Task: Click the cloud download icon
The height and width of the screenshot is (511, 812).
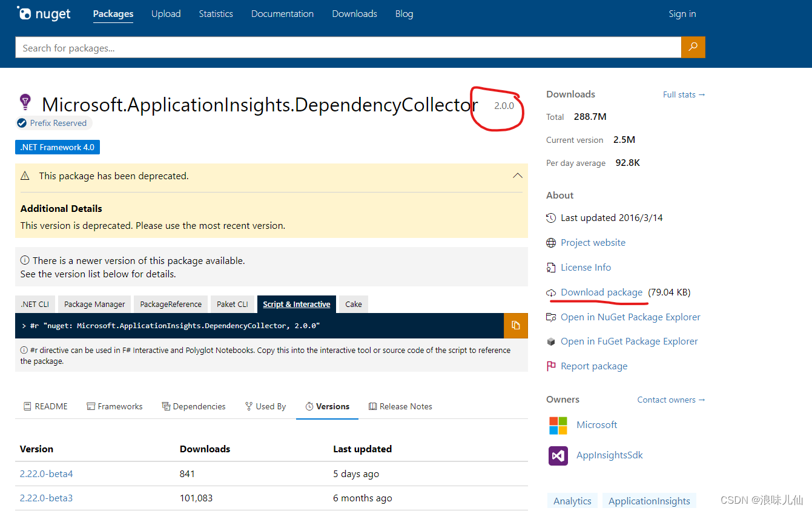Action: (551, 293)
